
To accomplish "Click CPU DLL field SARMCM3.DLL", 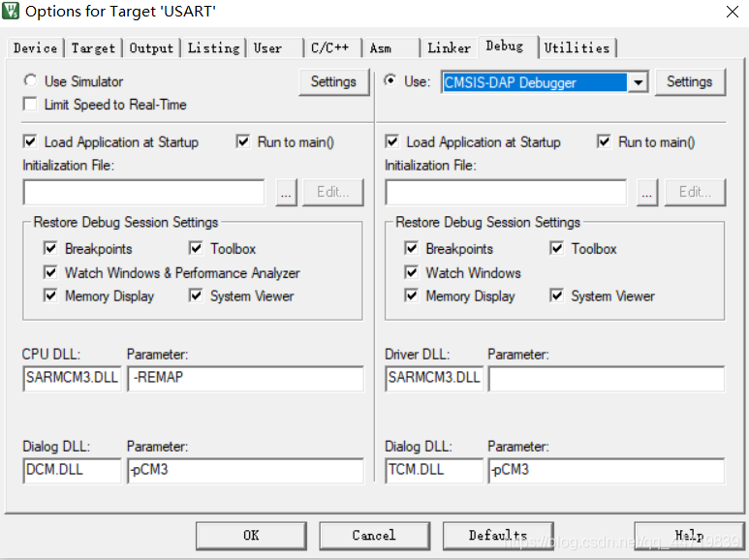I will pos(72,378).
